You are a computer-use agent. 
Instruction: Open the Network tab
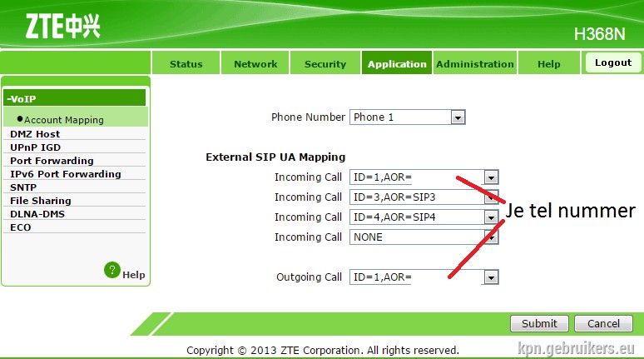point(255,64)
